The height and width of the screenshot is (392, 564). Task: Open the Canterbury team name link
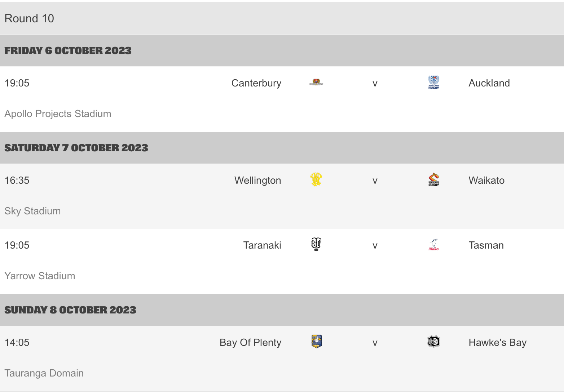[x=256, y=83]
